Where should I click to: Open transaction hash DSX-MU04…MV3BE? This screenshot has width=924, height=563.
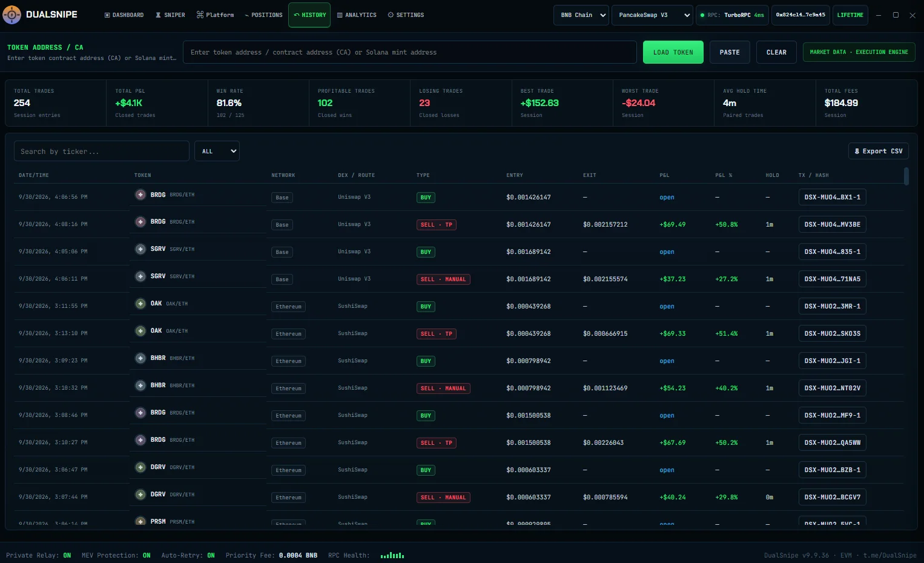click(x=832, y=224)
